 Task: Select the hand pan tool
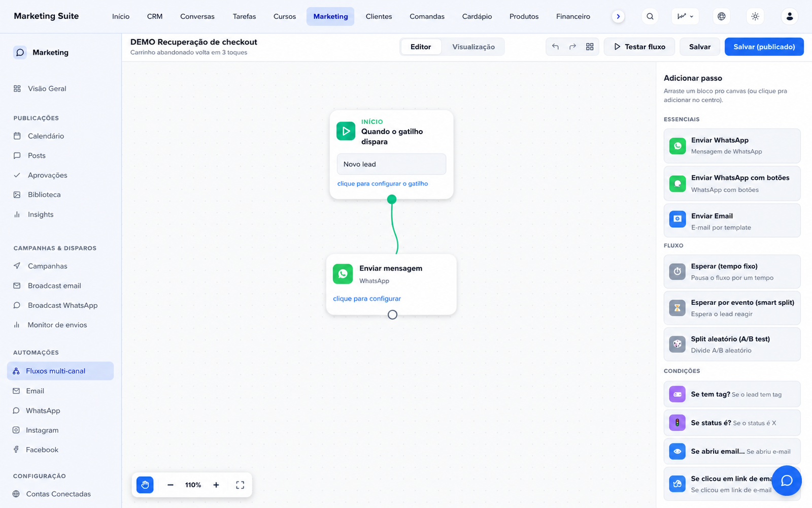(x=145, y=485)
